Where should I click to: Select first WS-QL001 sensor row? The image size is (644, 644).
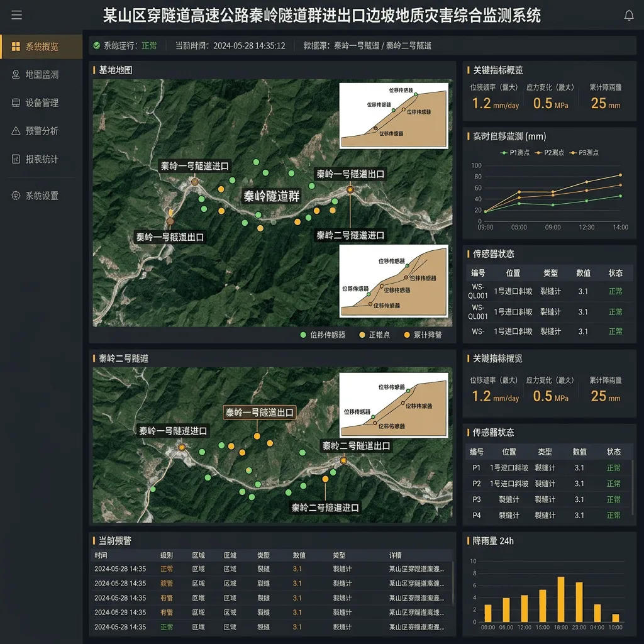click(x=549, y=291)
